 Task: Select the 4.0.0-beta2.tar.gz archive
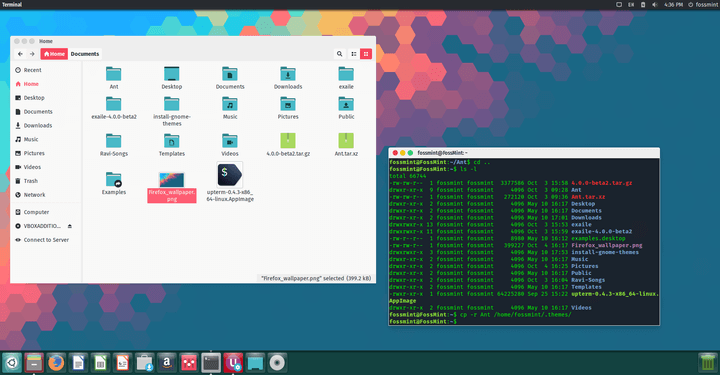(x=288, y=141)
